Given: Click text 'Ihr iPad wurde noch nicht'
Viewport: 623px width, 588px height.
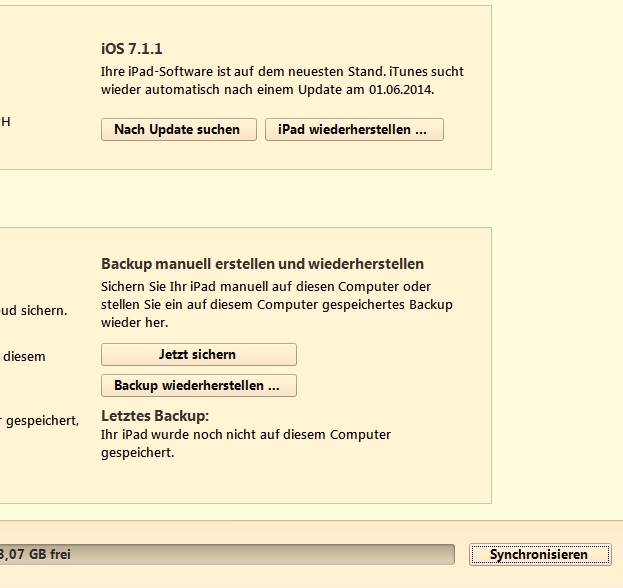Looking at the screenshot, I should 178,435.
